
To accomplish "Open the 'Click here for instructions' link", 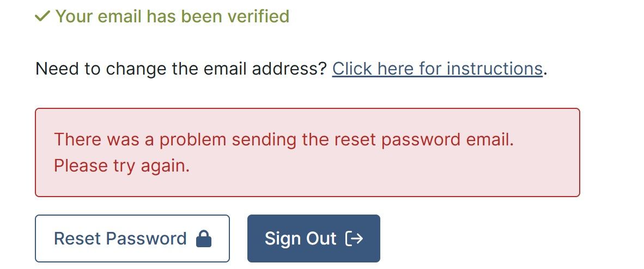I will click(x=437, y=69).
